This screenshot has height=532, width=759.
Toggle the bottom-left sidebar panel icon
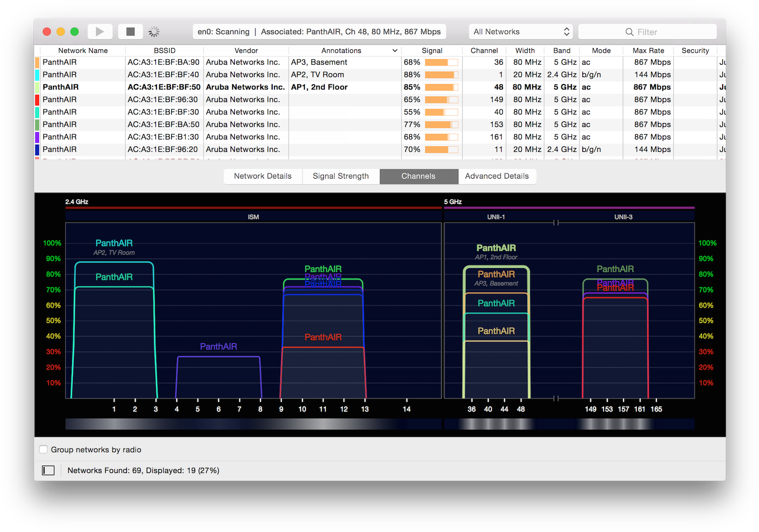click(48, 470)
